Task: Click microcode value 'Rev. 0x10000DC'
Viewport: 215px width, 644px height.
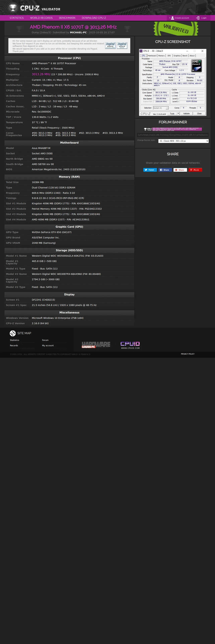Action: [x=42, y=112]
